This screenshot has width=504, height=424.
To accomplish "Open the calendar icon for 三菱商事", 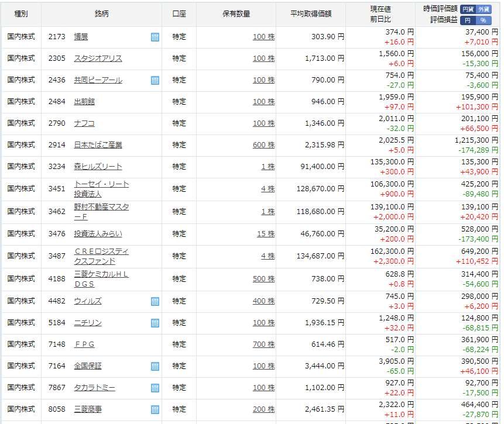I will [x=155, y=409].
